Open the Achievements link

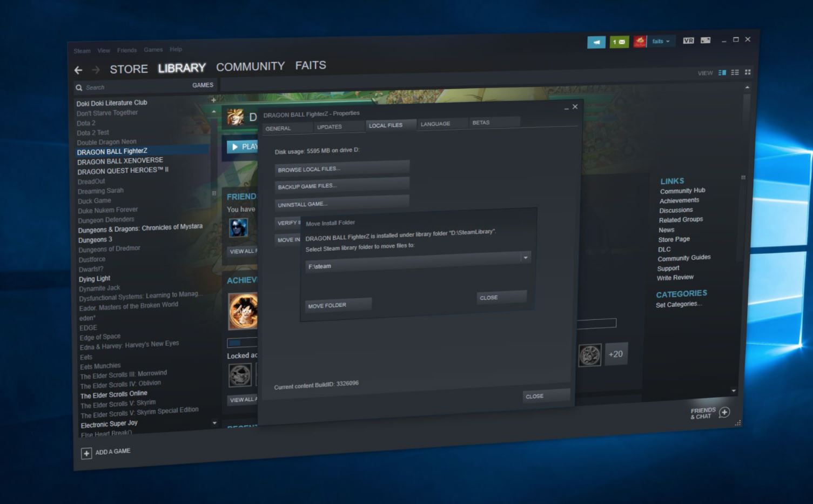(x=679, y=200)
